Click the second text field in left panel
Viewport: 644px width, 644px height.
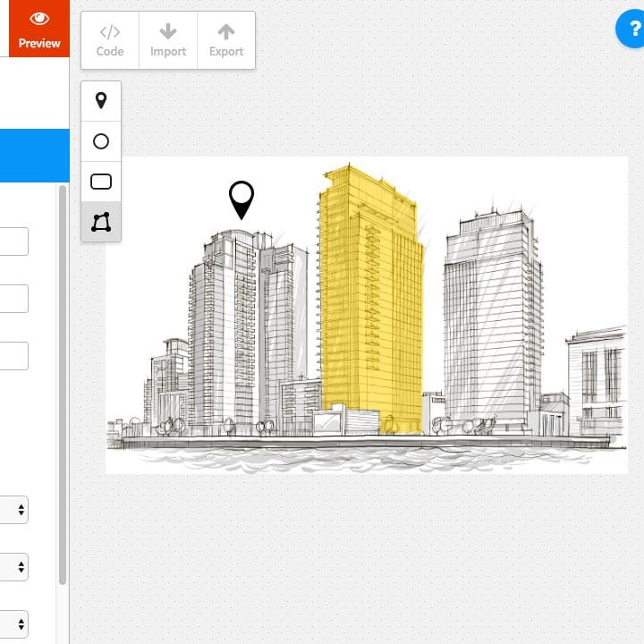pos(13,299)
